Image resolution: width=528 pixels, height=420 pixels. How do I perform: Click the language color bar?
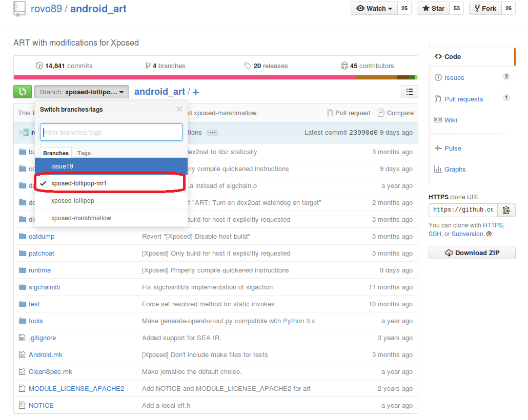click(215, 77)
